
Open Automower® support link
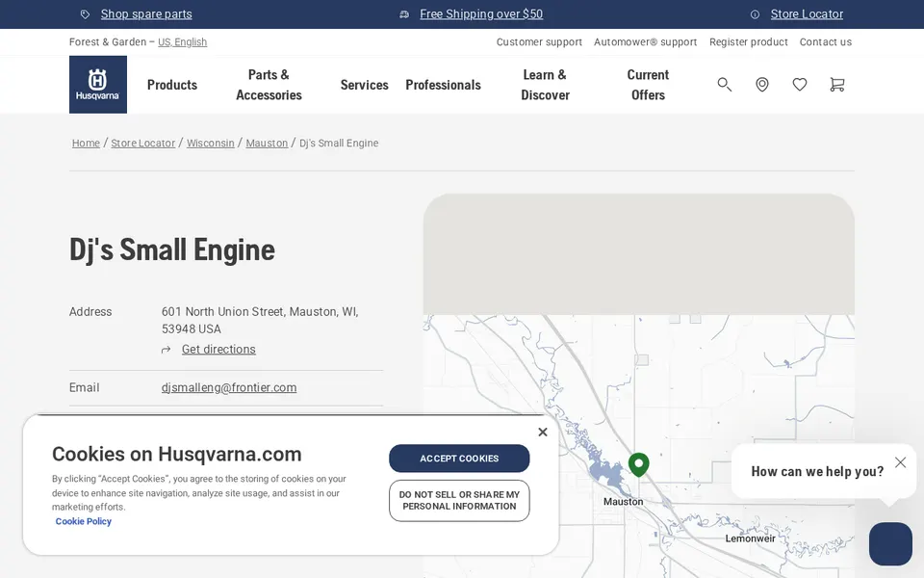pos(645,41)
